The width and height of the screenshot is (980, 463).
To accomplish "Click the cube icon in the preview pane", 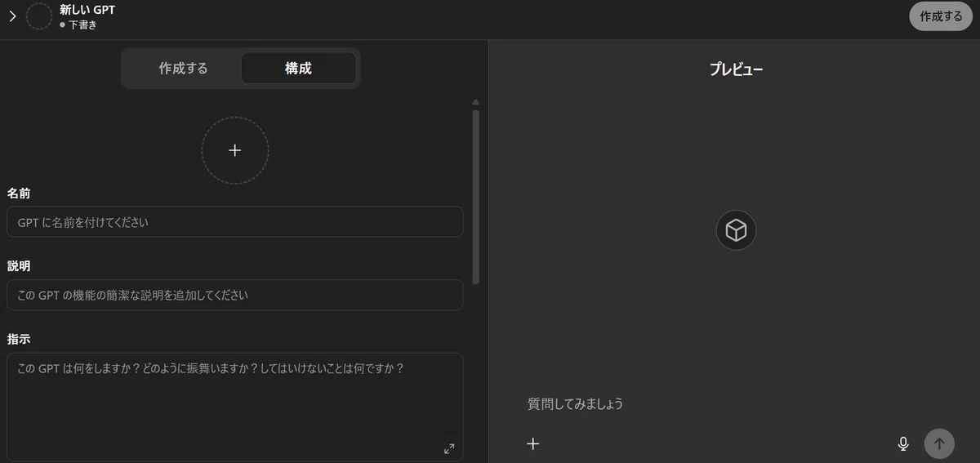I will [737, 230].
